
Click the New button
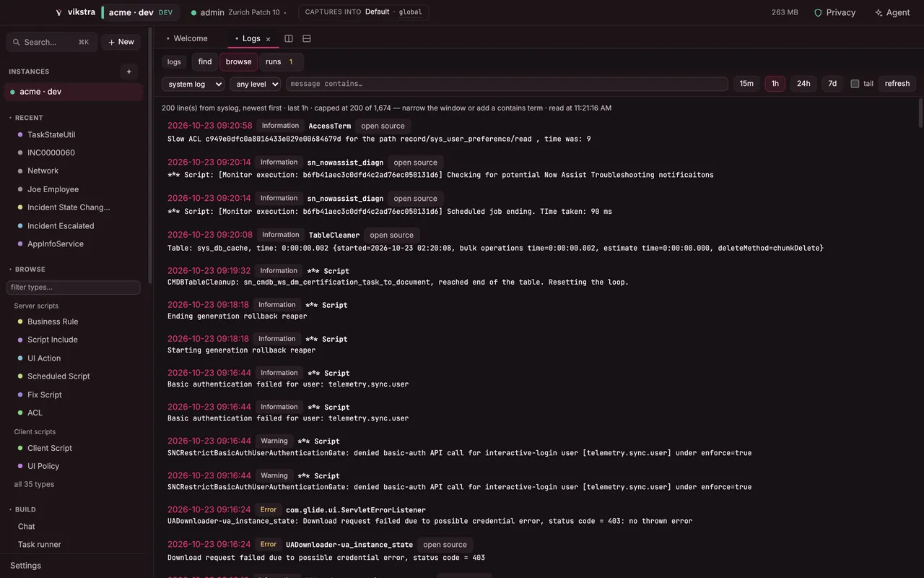121,42
